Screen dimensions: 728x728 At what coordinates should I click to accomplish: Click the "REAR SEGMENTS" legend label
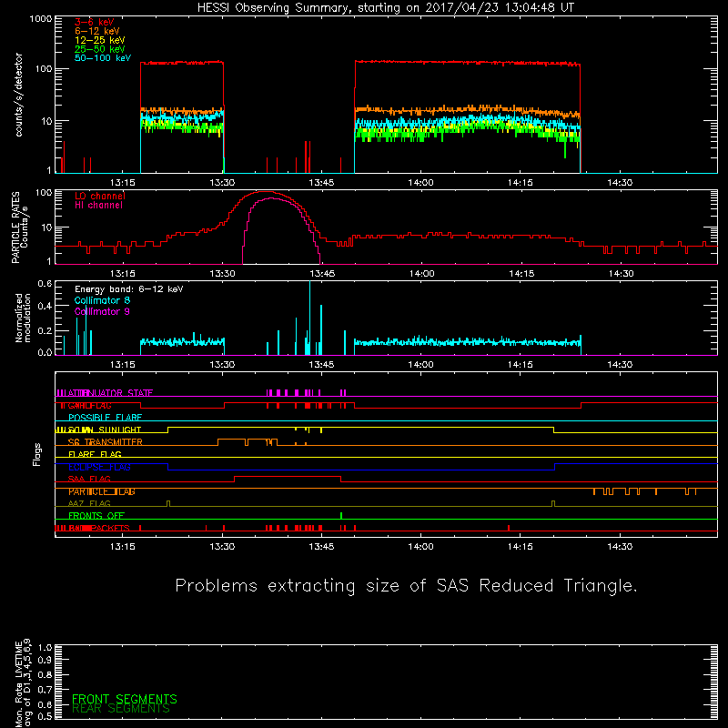pos(121,708)
